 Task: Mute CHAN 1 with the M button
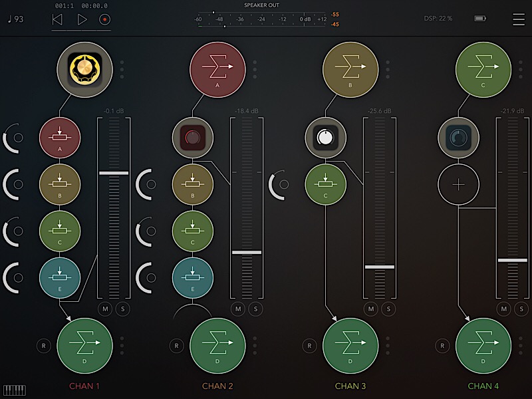106,309
